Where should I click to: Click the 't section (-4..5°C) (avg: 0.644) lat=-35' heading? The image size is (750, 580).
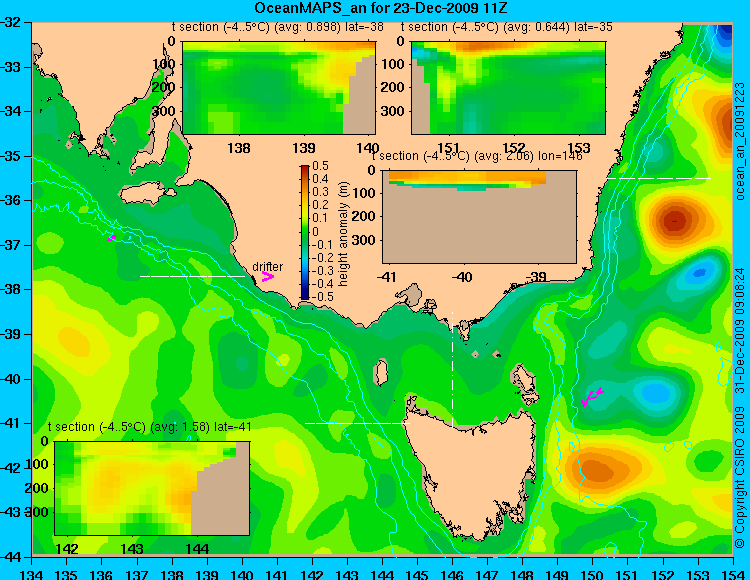pos(507,27)
